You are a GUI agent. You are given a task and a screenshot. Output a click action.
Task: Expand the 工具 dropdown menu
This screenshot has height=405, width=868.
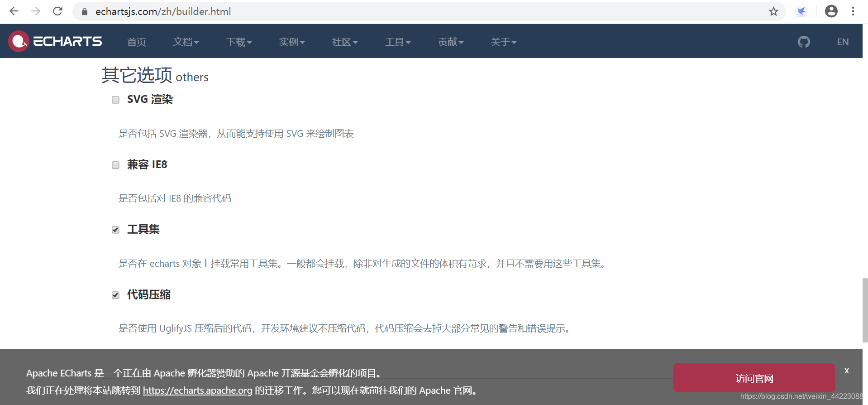tap(398, 42)
